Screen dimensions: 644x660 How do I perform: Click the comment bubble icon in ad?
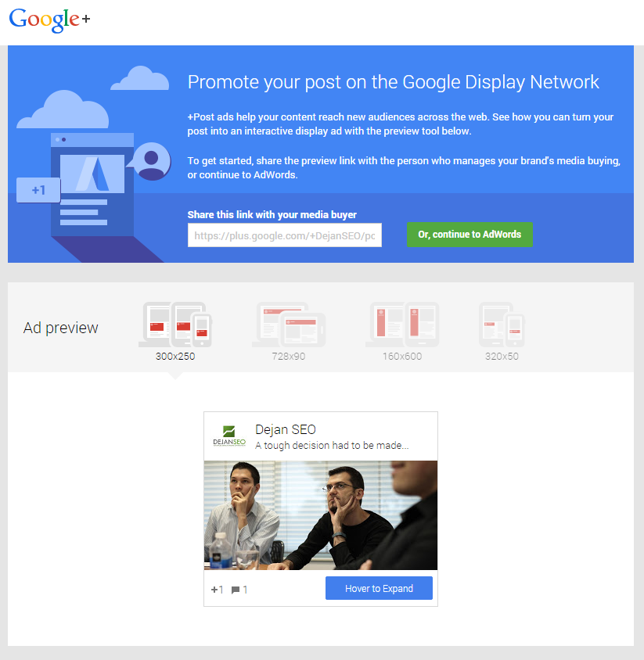(236, 590)
